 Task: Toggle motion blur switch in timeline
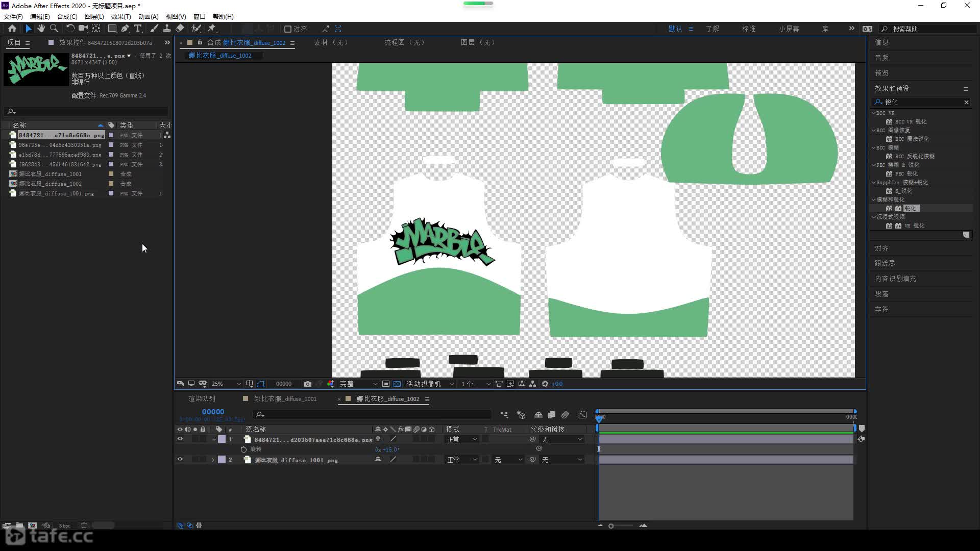pyautogui.click(x=565, y=415)
